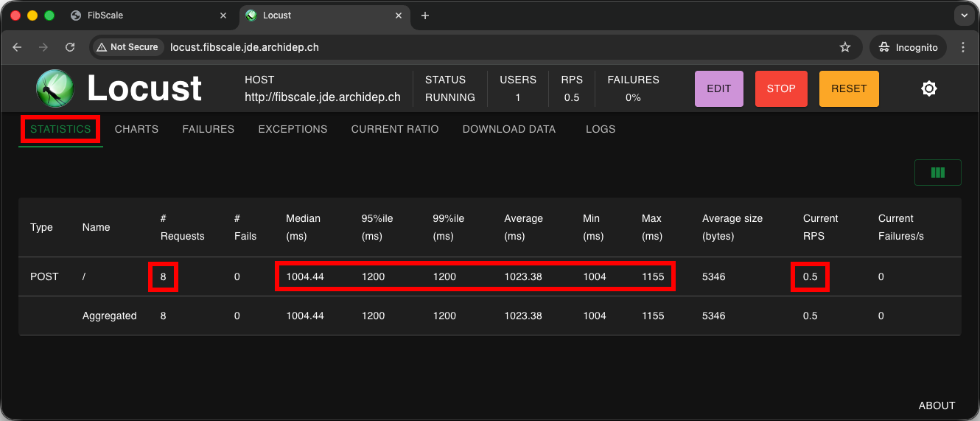
Task: Click the Failures 0% value
Action: [633, 97]
